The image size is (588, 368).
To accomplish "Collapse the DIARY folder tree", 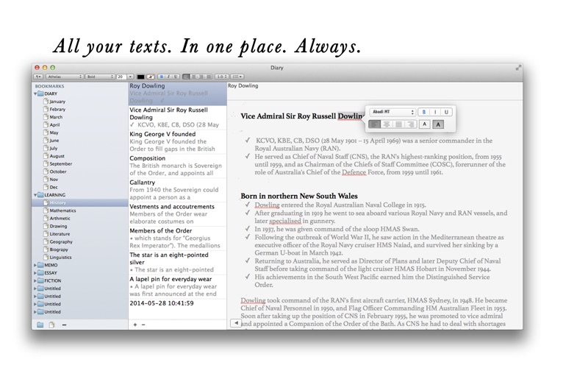I will tap(35, 93).
